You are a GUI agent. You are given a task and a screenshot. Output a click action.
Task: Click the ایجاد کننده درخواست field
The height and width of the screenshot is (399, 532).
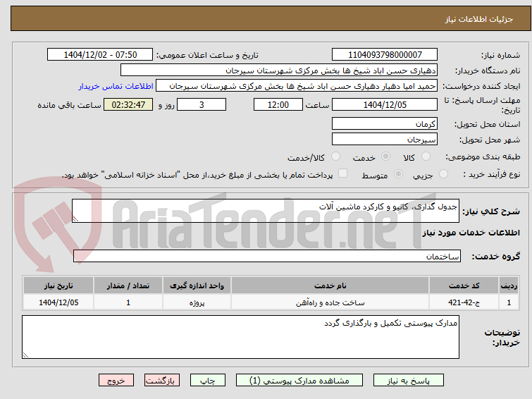[x=297, y=86]
